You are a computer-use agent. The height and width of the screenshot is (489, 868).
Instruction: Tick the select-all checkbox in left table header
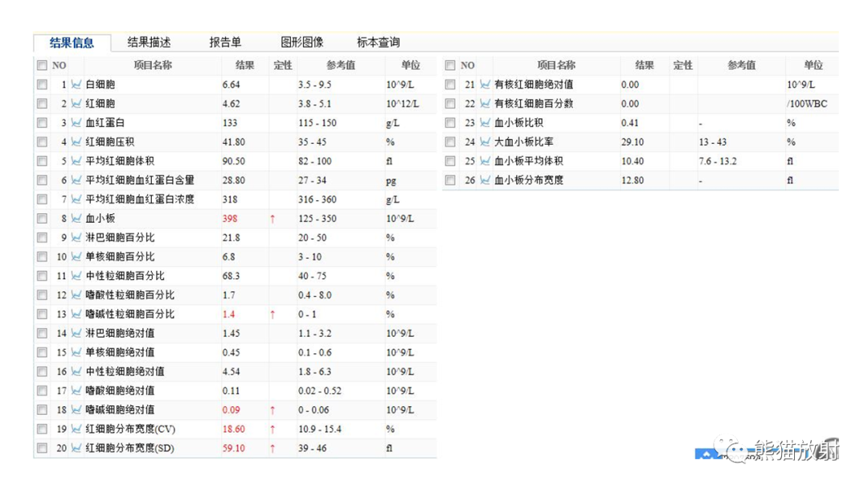[x=42, y=65]
